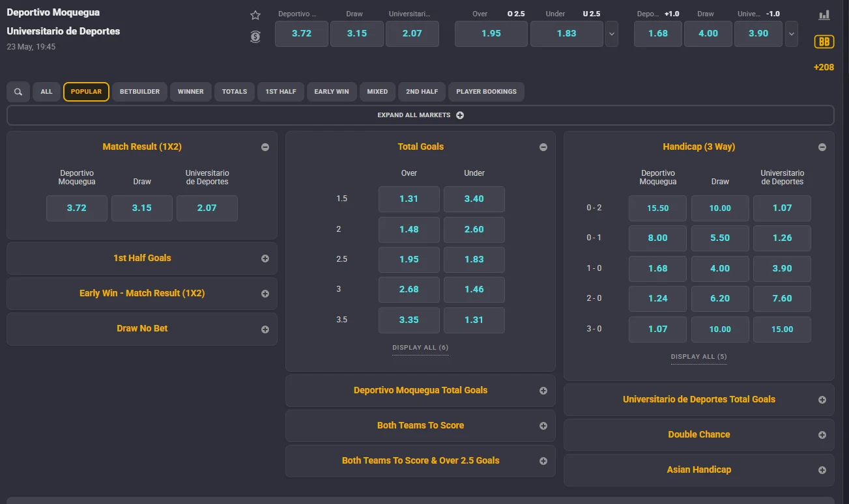This screenshot has height=504, width=849.
Task: Bet Under 1.5 goals at 3.40
Action: click(474, 199)
